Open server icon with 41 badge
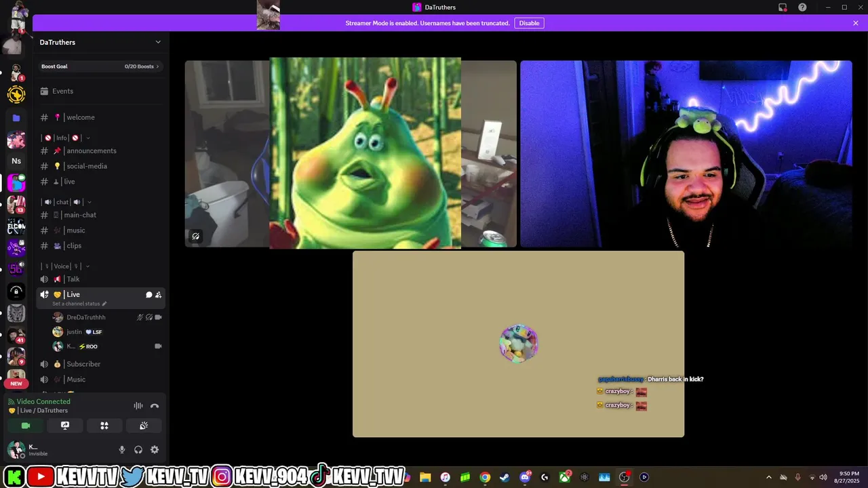This screenshot has width=868, height=488. pyautogui.click(x=16, y=335)
